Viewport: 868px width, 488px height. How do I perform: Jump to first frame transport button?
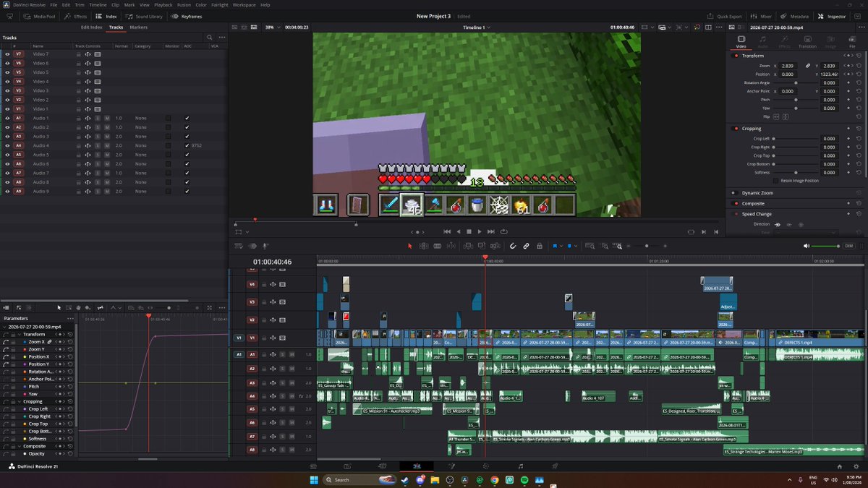coord(447,231)
